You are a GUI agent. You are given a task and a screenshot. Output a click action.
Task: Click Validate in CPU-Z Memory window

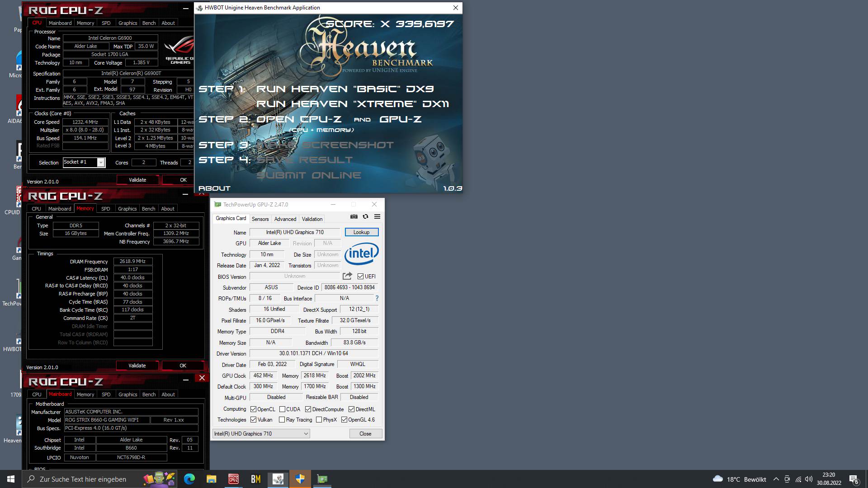137,366
